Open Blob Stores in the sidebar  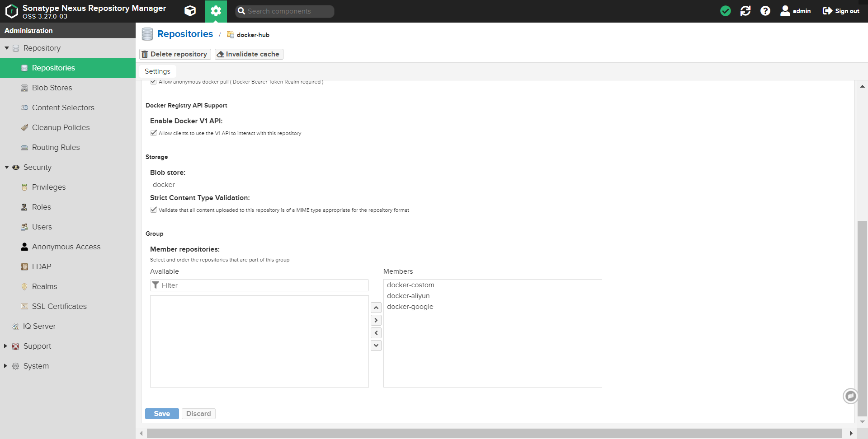click(52, 88)
